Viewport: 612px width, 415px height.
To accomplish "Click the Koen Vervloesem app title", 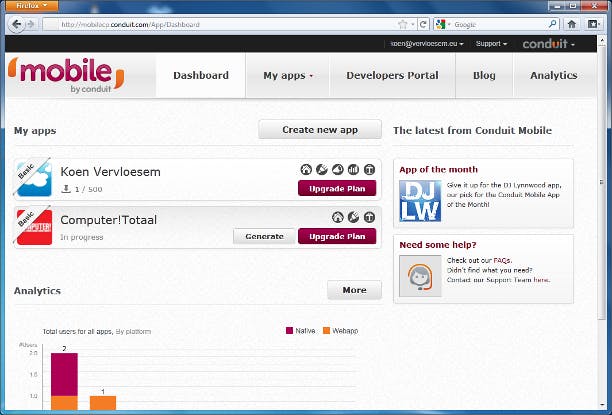I will click(110, 172).
